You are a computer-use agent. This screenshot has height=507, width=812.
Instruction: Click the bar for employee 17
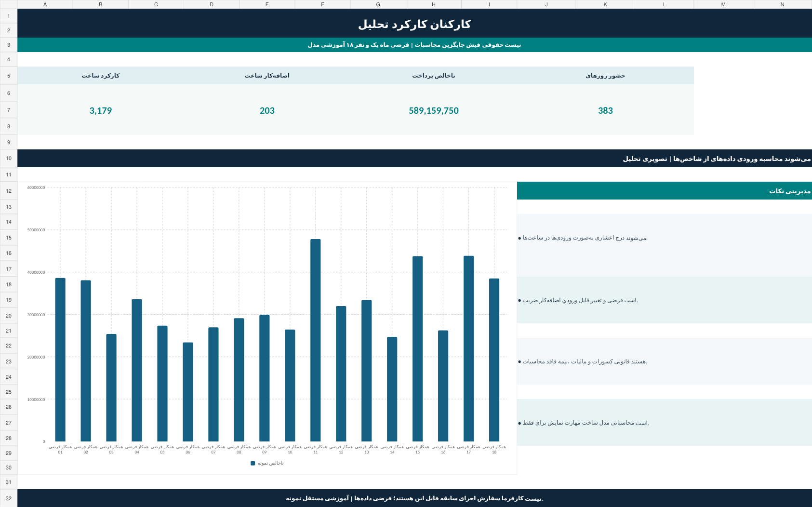coord(469,348)
